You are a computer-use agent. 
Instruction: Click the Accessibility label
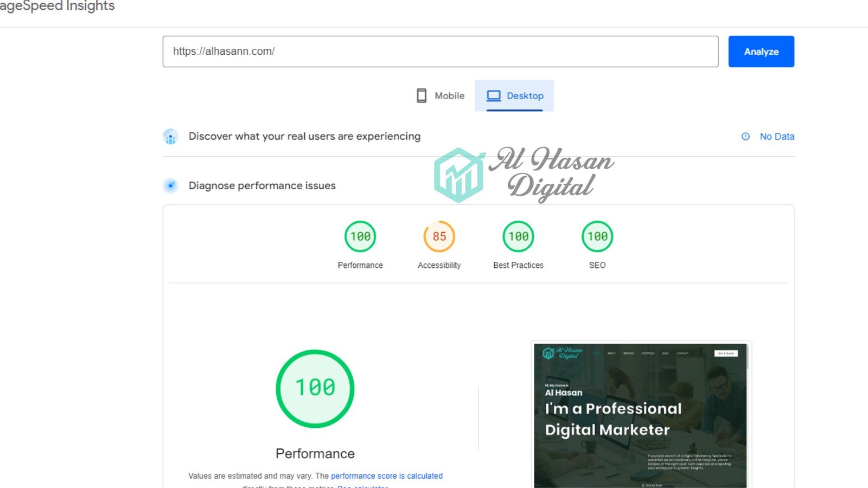pos(439,265)
